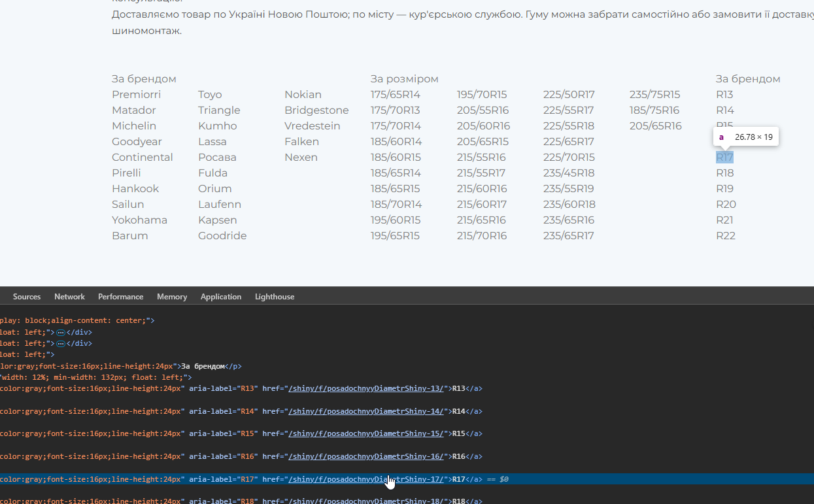Open the Nokian brand link
This screenshot has width=814, height=504.
point(303,95)
